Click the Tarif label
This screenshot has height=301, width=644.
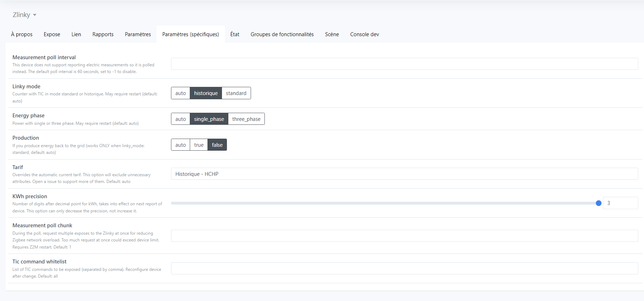tap(18, 167)
